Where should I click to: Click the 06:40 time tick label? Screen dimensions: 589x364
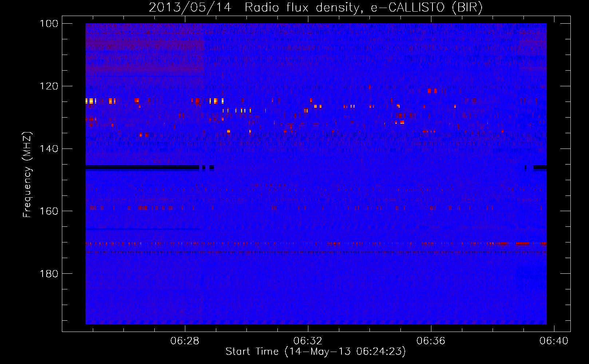click(554, 341)
